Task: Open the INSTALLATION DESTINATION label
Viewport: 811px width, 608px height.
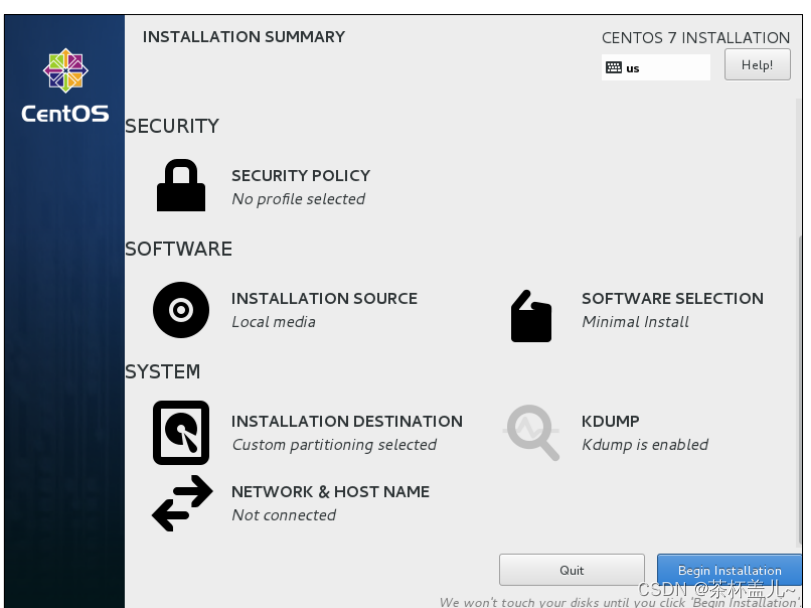Action: [x=347, y=421]
